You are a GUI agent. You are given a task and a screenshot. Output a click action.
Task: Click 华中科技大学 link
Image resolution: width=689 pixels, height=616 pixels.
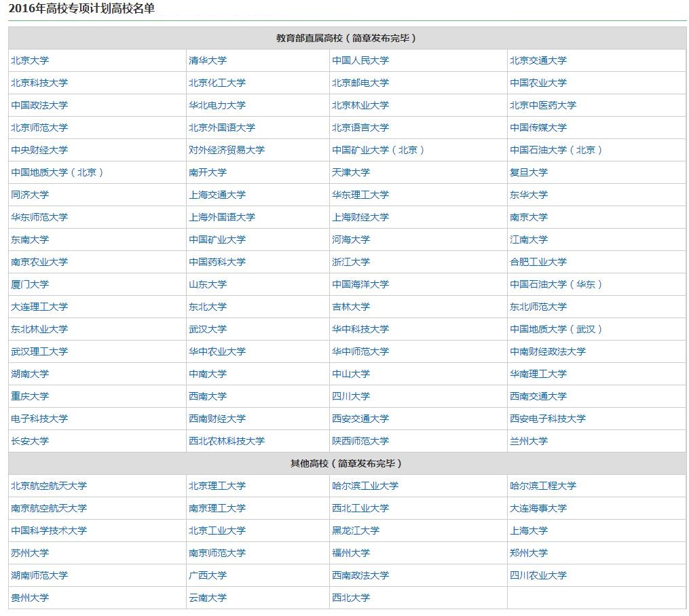click(x=360, y=329)
